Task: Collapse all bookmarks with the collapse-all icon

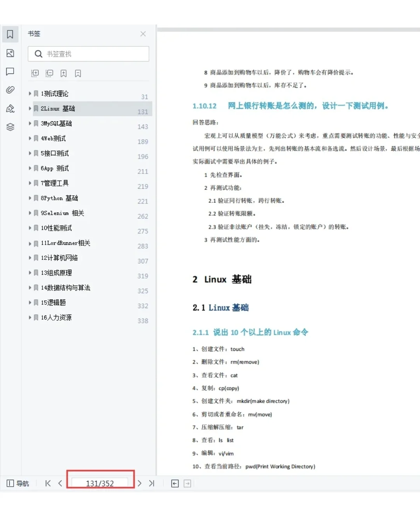Action: click(x=49, y=73)
